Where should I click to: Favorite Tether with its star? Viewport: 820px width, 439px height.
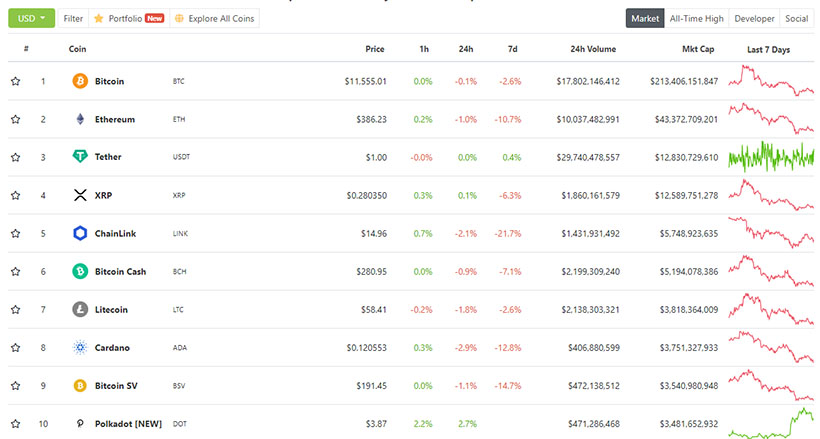pyautogui.click(x=16, y=157)
